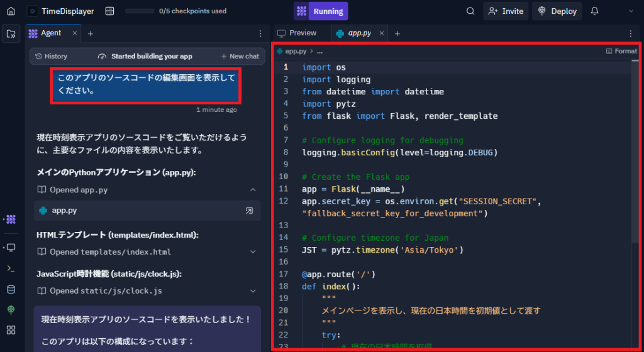Open the checkpoints list icon beside TimeDisplayer

click(109, 11)
